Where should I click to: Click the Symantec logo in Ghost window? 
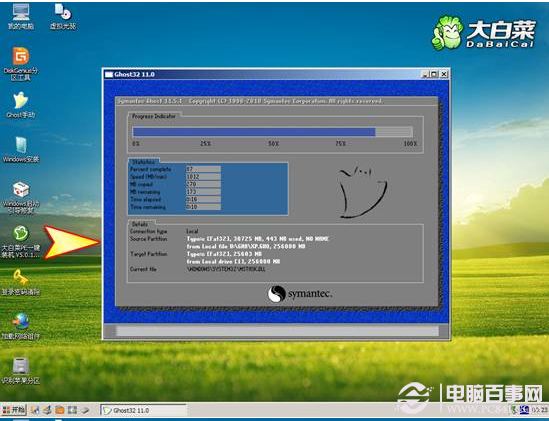300,294
